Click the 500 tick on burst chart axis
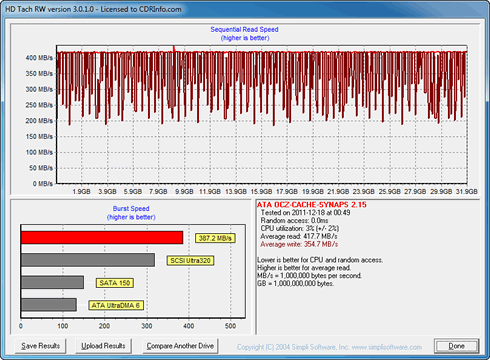This screenshot has width=490, height=360. 230,326
